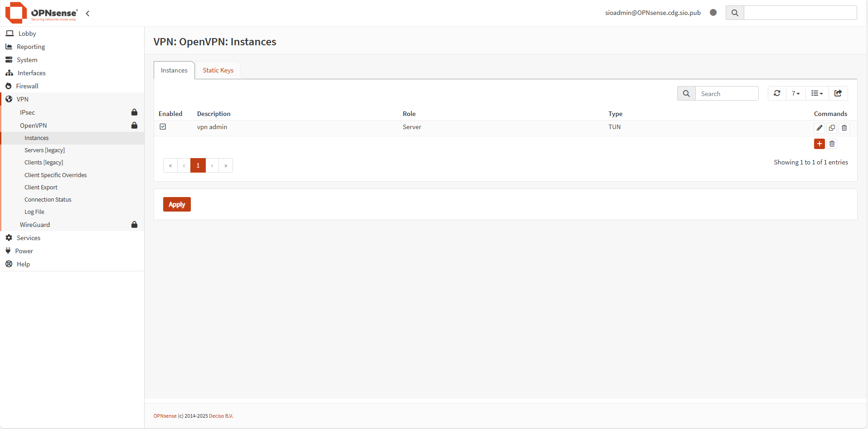Toggle the lock icon next to OpenVPN
The image size is (868, 429).
point(134,125)
